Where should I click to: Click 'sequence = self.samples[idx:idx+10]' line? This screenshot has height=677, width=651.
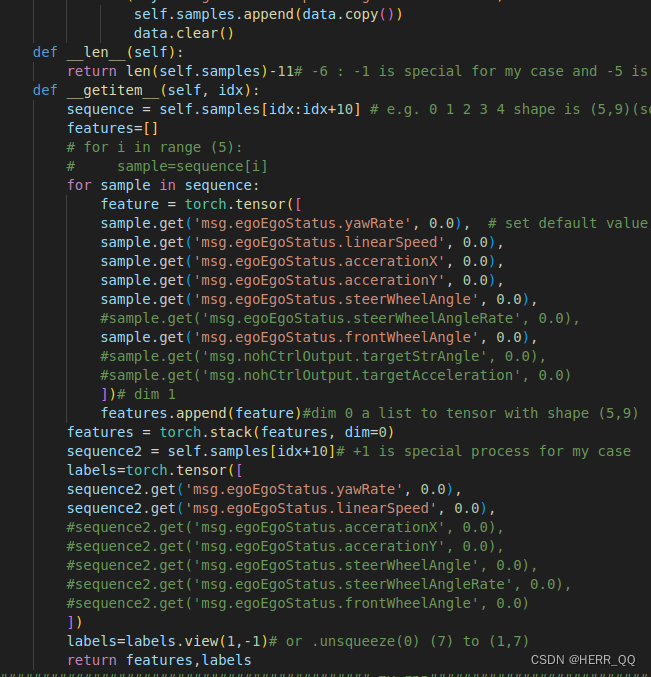213,109
